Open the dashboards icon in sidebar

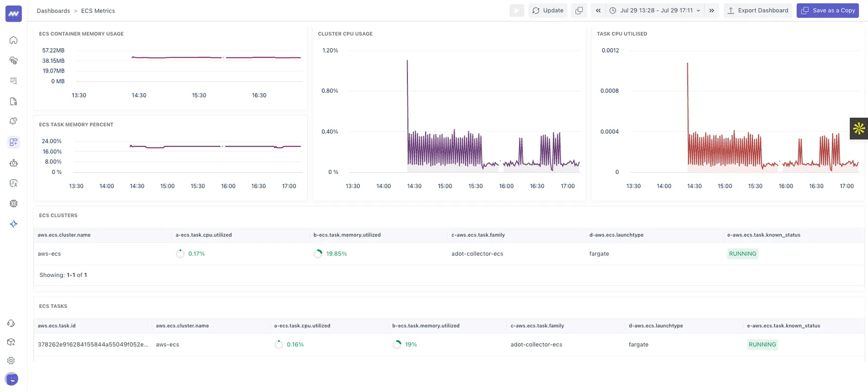point(14,142)
